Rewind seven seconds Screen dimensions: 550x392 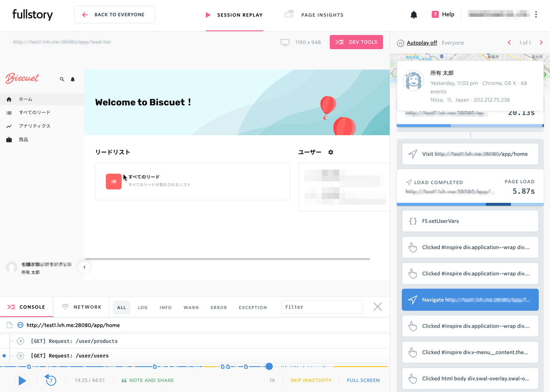50,380
